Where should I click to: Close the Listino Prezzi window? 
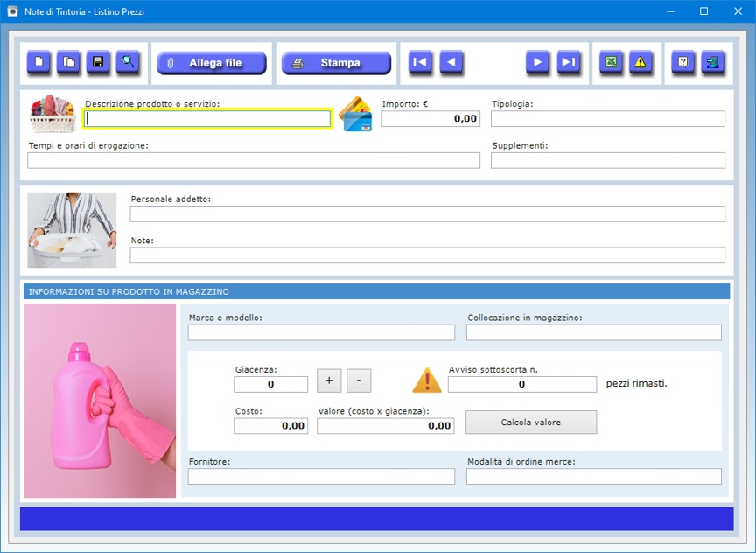[738, 11]
